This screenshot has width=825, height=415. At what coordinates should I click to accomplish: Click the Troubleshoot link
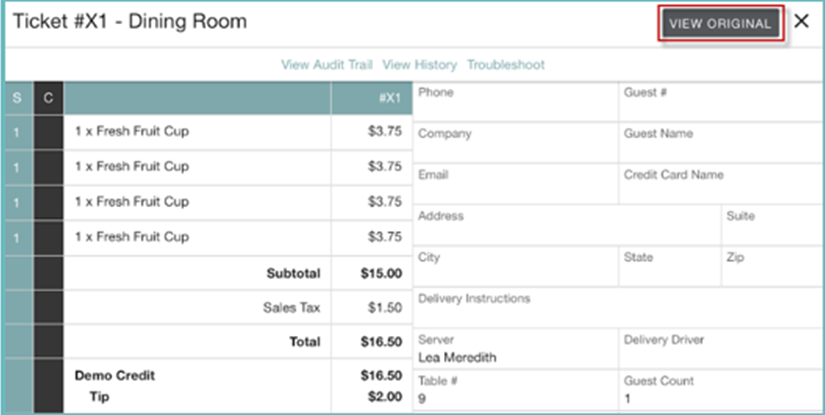pyautogui.click(x=506, y=65)
